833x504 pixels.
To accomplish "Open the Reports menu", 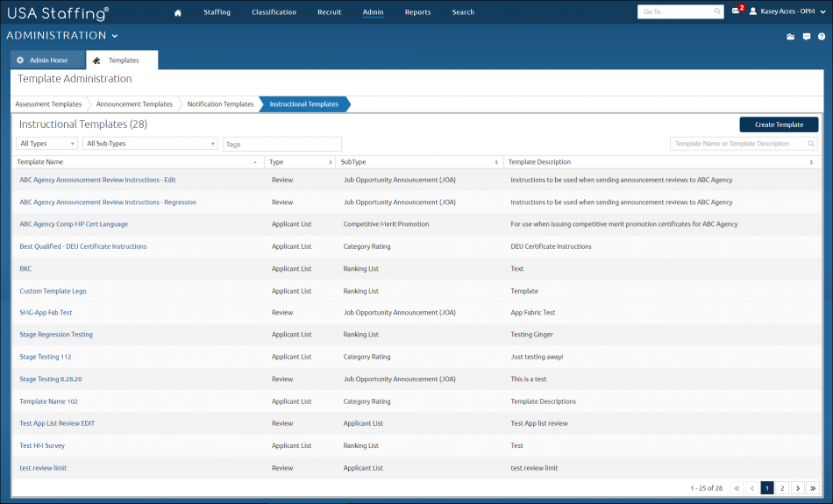I will [x=417, y=11].
